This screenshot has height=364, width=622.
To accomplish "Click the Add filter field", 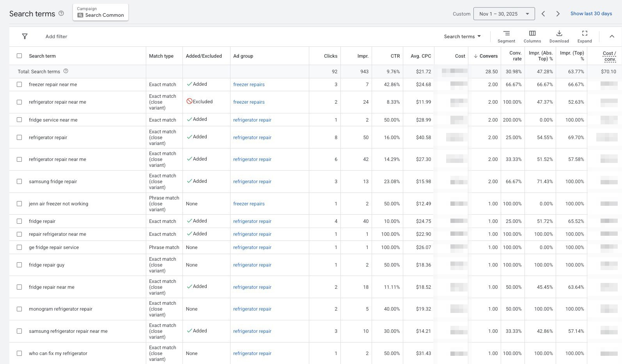I will coord(56,36).
